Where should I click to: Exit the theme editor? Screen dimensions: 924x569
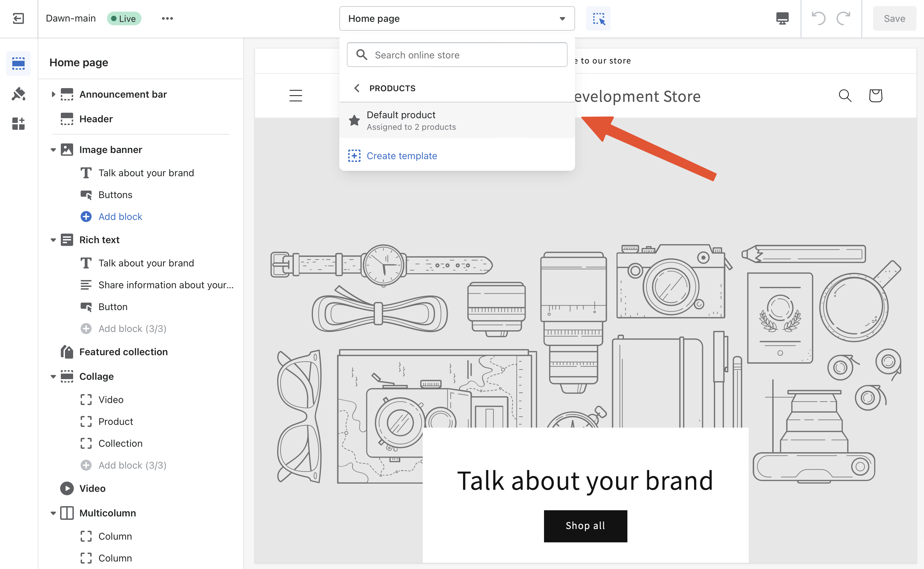coord(18,18)
